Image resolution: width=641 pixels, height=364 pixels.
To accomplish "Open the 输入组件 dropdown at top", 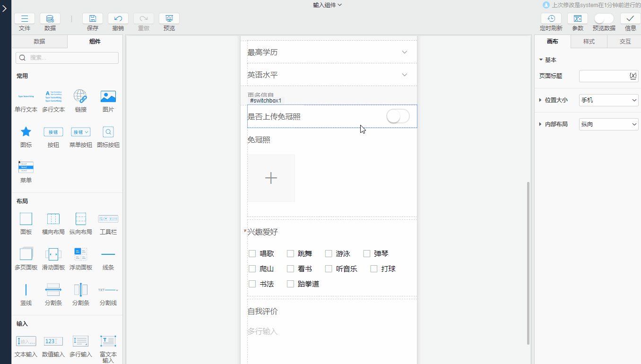I will click(327, 5).
